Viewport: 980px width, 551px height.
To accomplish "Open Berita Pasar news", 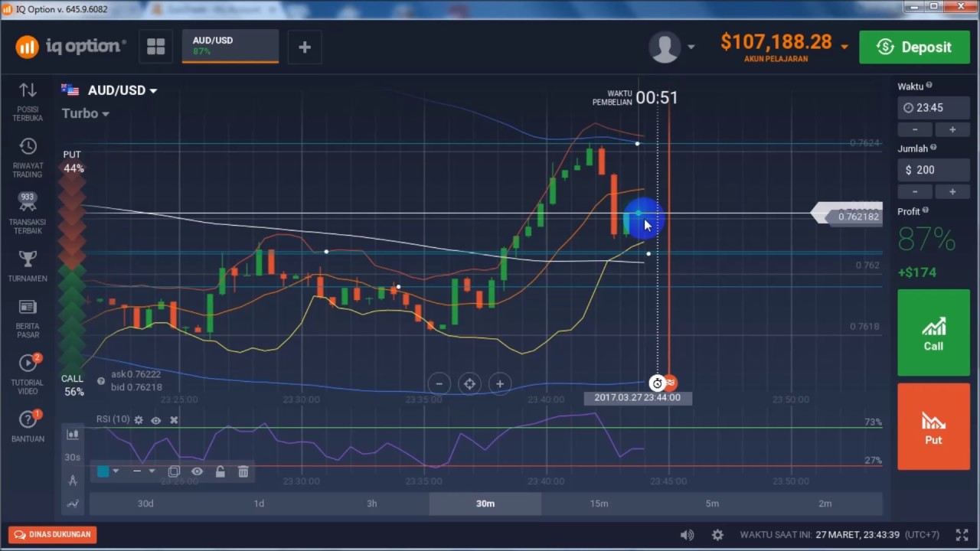I will pos(28,319).
